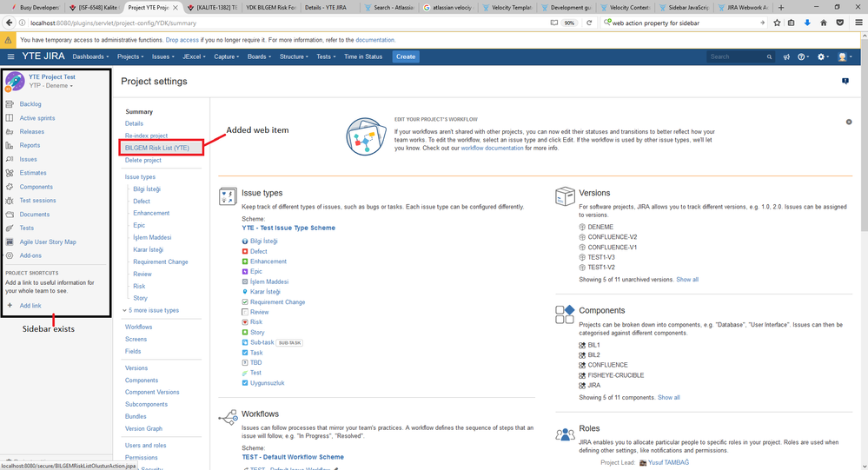Open the JExcel dropdown menu
Screen dimensions: 868x470
click(194, 57)
